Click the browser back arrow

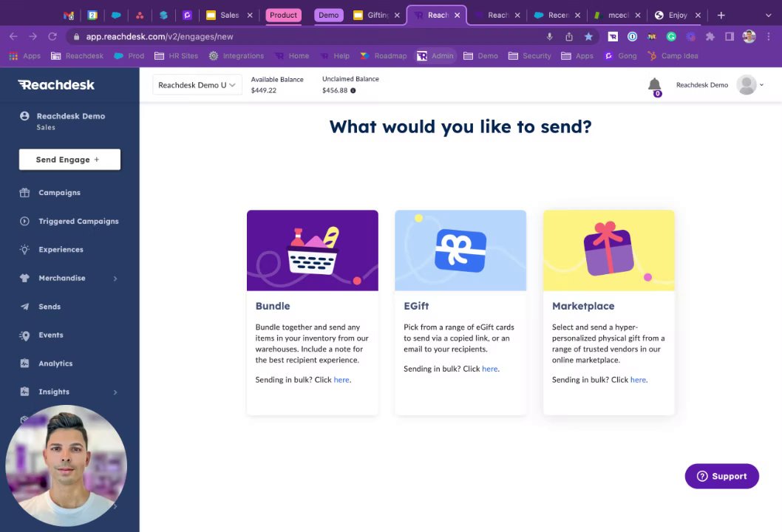click(x=13, y=36)
